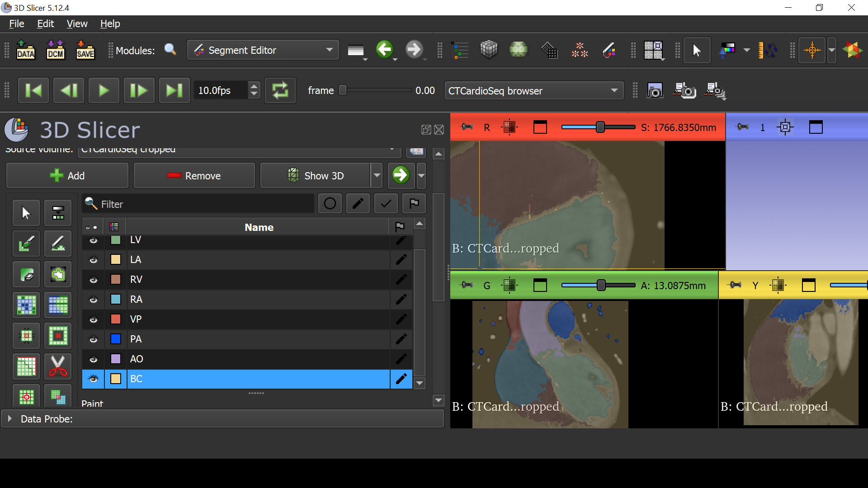868x488 pixels.
Task: Toggle visibility of the PA segment
Action: pos(94,339)
